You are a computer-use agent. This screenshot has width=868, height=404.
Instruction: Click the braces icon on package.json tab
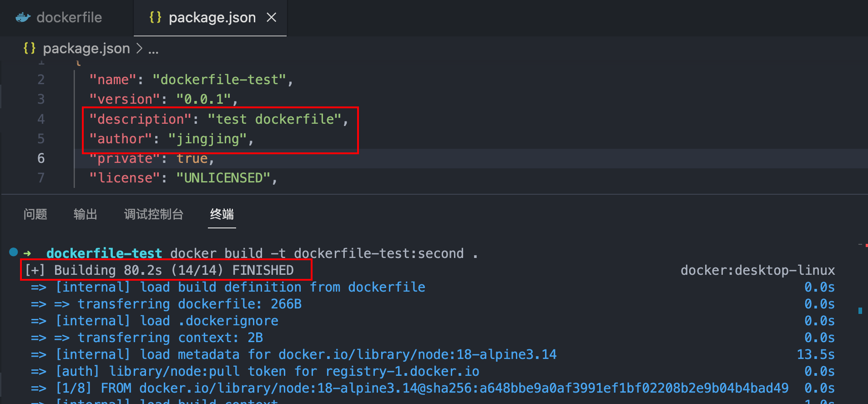pos(155,17)
